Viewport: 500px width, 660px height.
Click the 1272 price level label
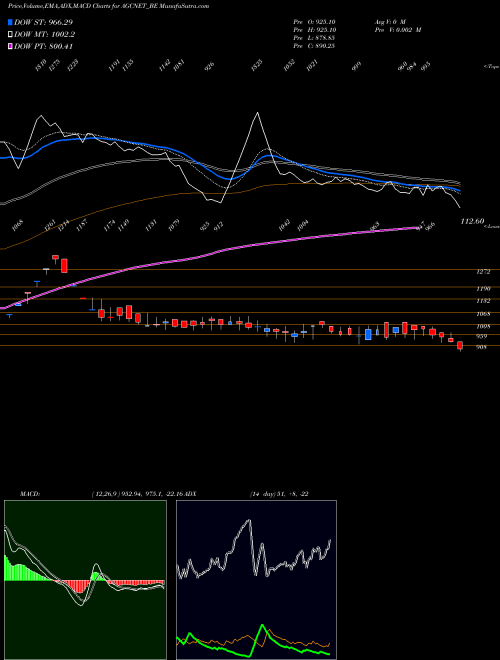click(483, 272)
